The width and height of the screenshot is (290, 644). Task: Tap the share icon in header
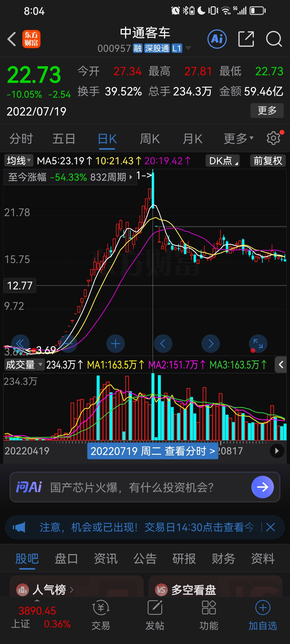[x=246, y=39]
